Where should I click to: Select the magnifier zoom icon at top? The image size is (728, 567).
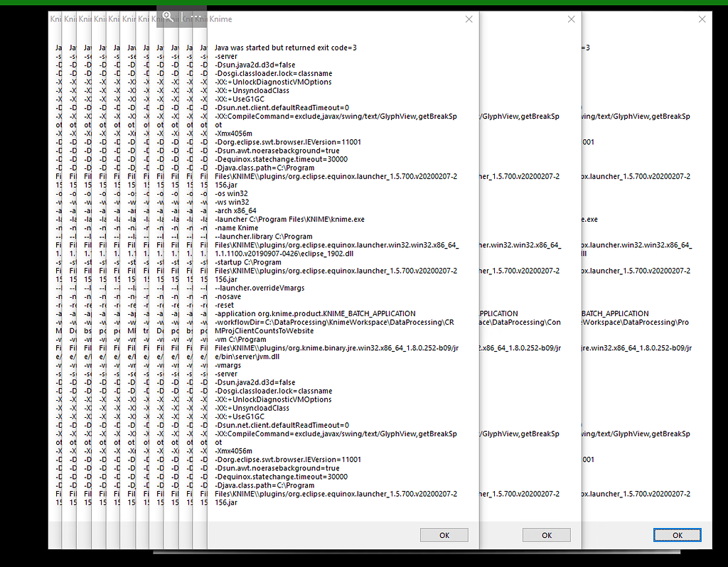tap(168, 16)
